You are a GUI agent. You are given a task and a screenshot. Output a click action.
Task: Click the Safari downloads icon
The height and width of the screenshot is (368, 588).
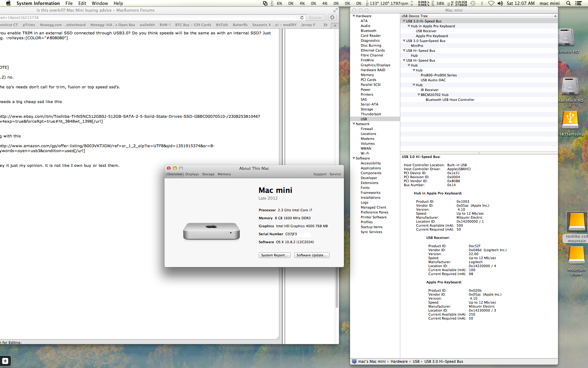pos(332,17)
